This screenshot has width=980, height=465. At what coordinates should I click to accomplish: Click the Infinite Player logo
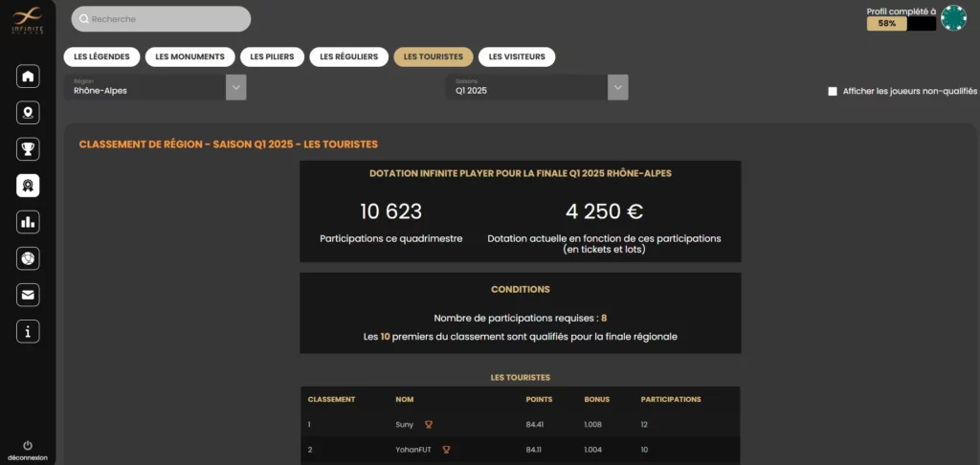(28, 20)
